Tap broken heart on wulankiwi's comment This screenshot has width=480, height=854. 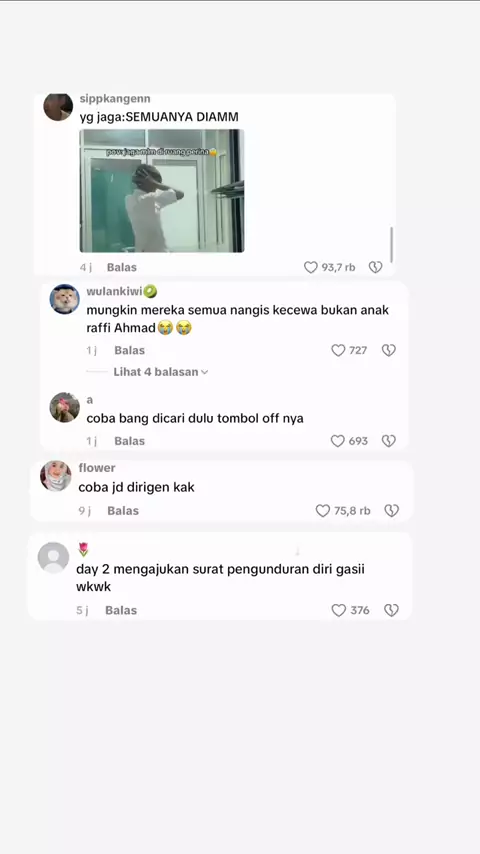coord(388,350)
